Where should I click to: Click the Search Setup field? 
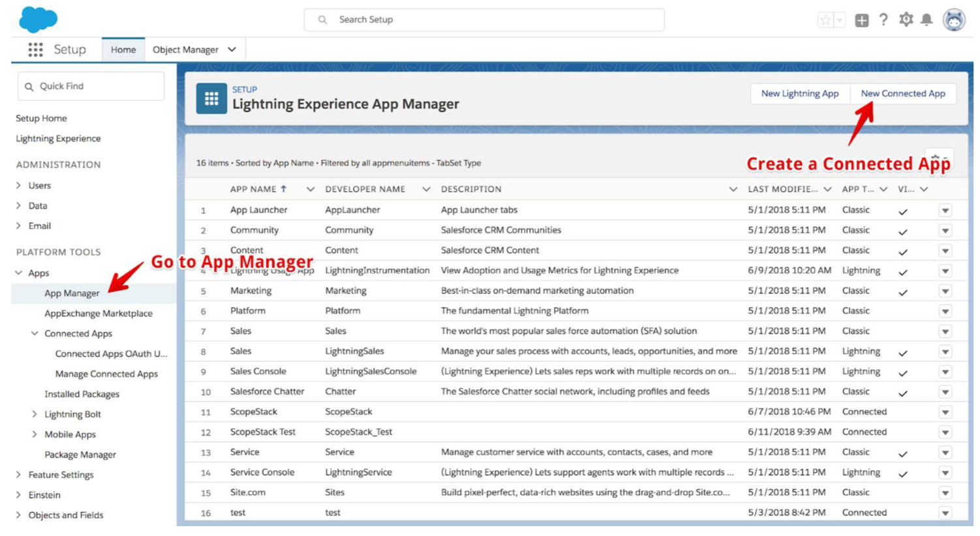click(x=484, y=20)
